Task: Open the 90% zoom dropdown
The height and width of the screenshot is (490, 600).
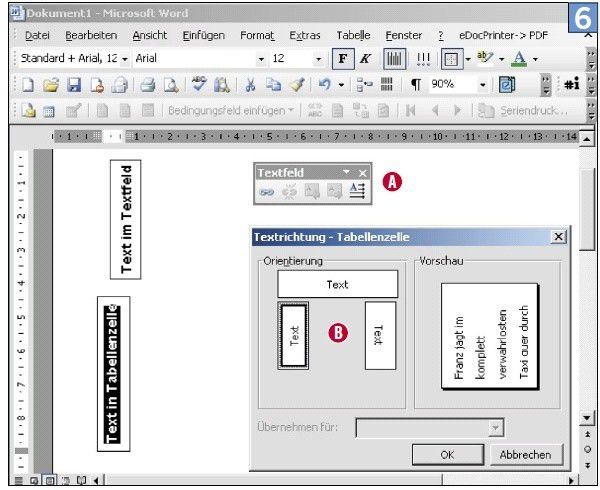Action: pyautogui.click(x=483, y=85)
